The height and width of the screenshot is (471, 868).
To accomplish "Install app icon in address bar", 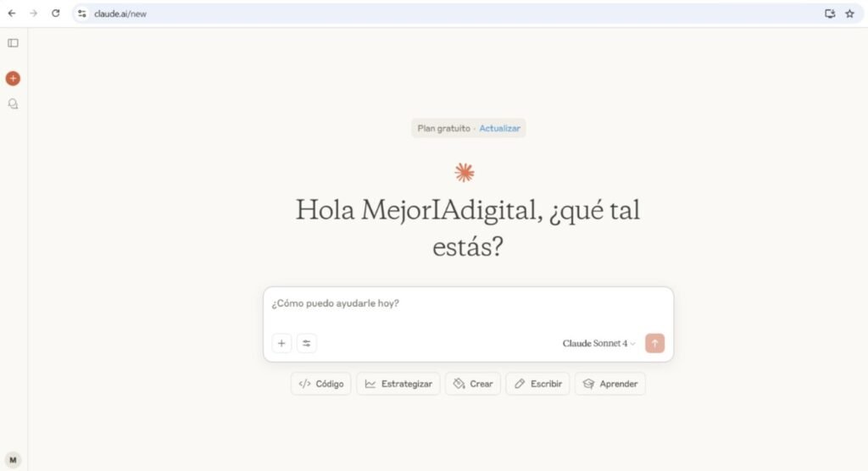I will point(829,14).
